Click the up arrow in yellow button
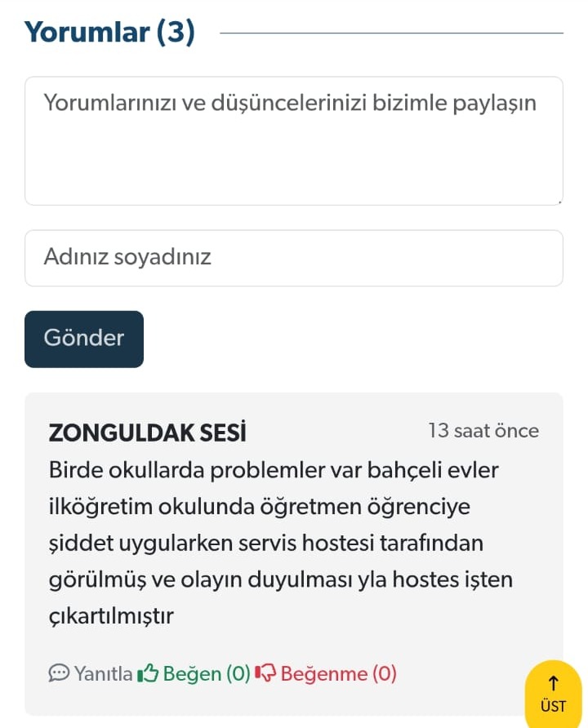Image resolution: width=588 pixels, height=728 pixels. coord(553,683)
